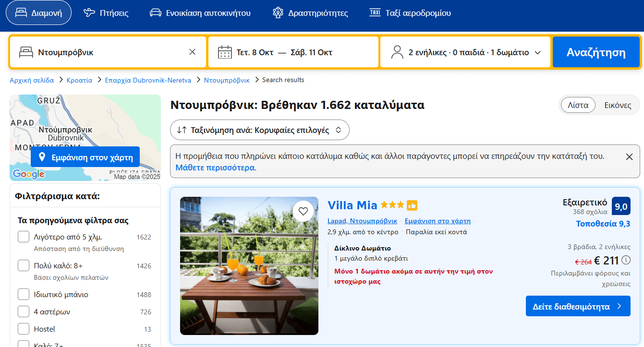Click the € 211 price
Screen dimensions: 644x347
[x=607, y=261]
